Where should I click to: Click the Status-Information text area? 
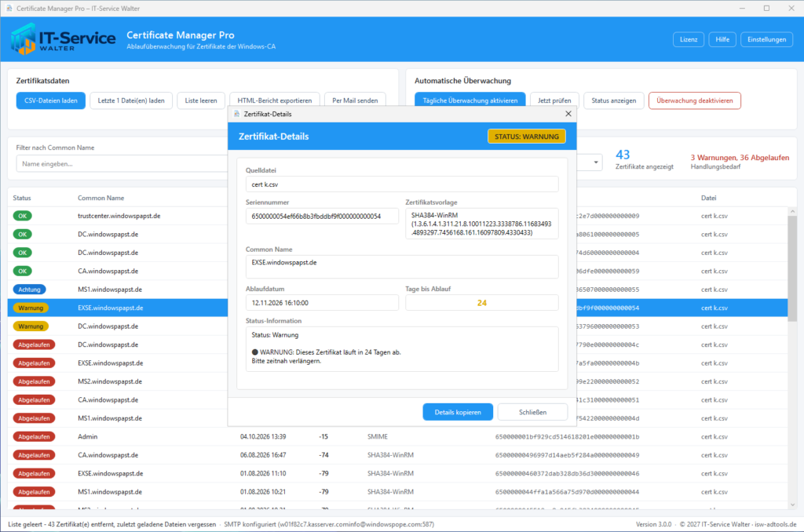(402, 349)
